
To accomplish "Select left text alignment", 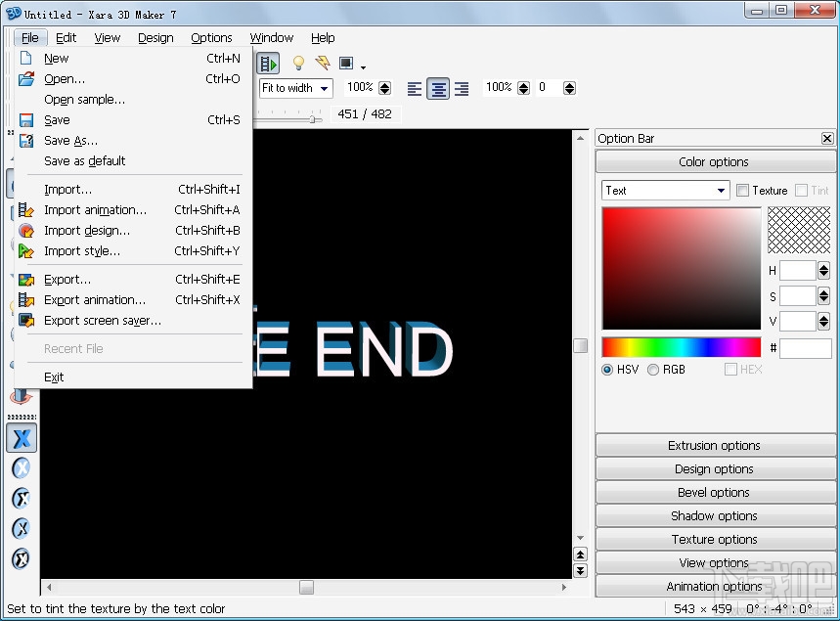I will click(414, 87).
